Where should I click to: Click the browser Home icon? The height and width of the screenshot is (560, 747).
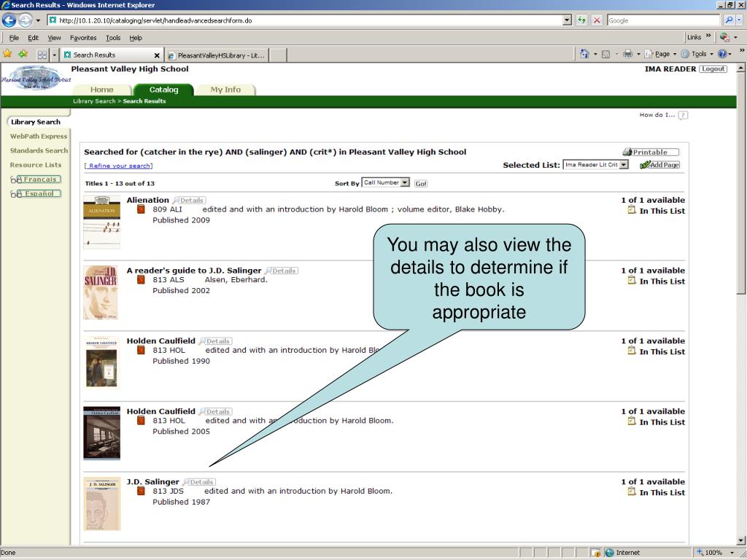[584, 54]
